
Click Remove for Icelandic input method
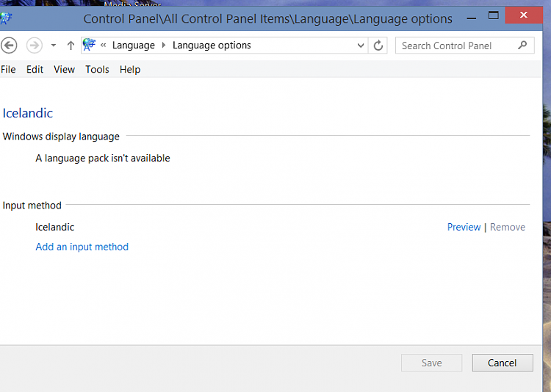508,228
